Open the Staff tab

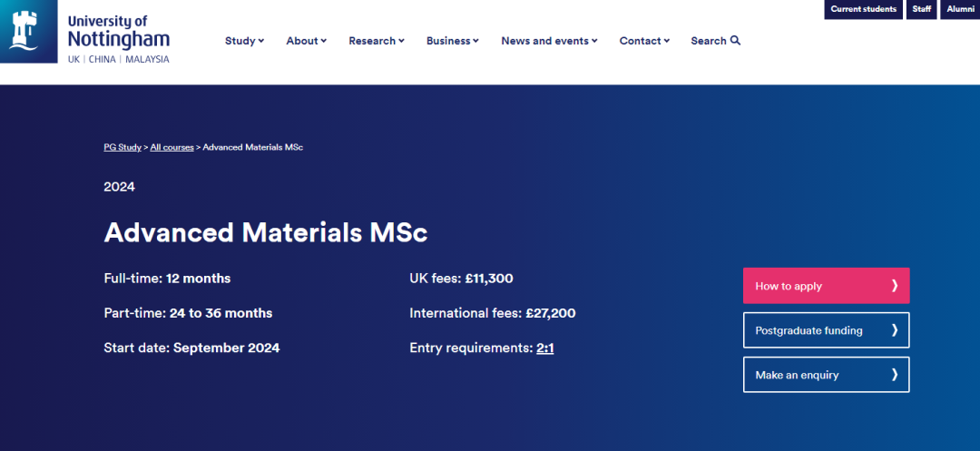click(922, 9)
